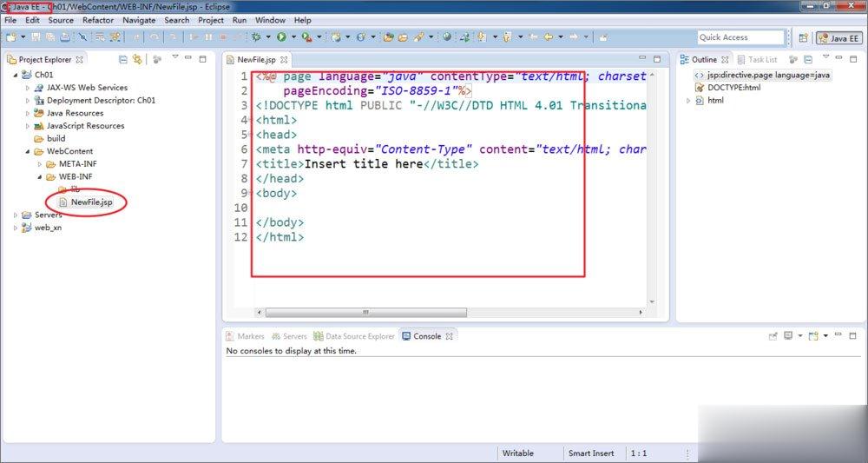Viewport: 868px width, 463px height.
Task: Minimize the Project Explorer panel
Action: pyautogui.click(x=188, y=58)
